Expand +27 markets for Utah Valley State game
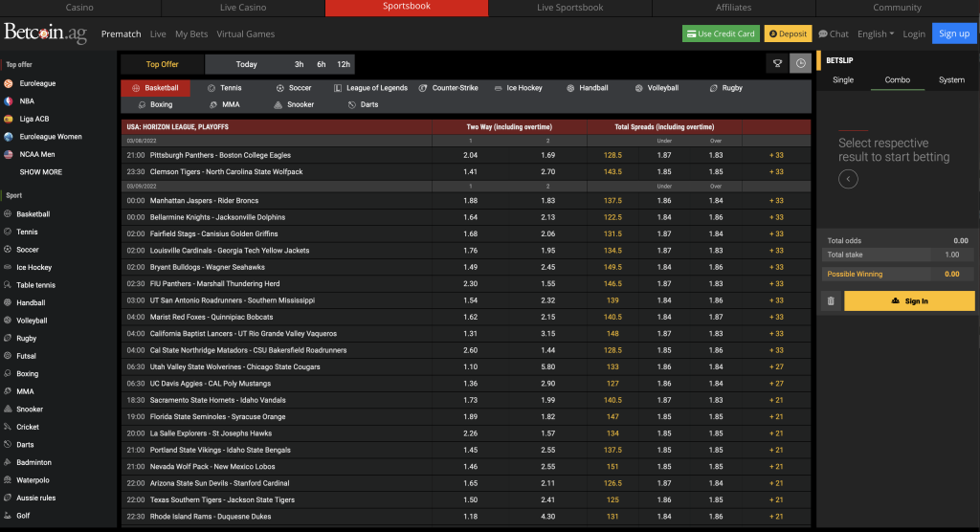Image resolution: width=980 pixels, height=532 pixels. (x=776, y=367)
